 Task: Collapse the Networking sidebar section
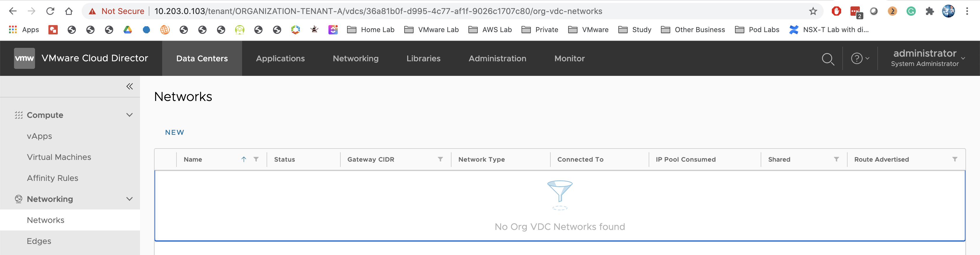pos(129,199)
